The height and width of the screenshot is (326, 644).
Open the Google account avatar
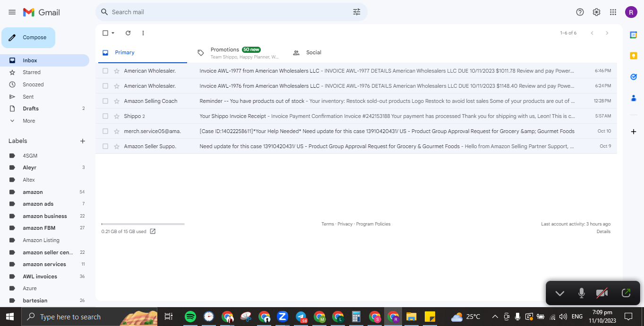tap(631, 12)
